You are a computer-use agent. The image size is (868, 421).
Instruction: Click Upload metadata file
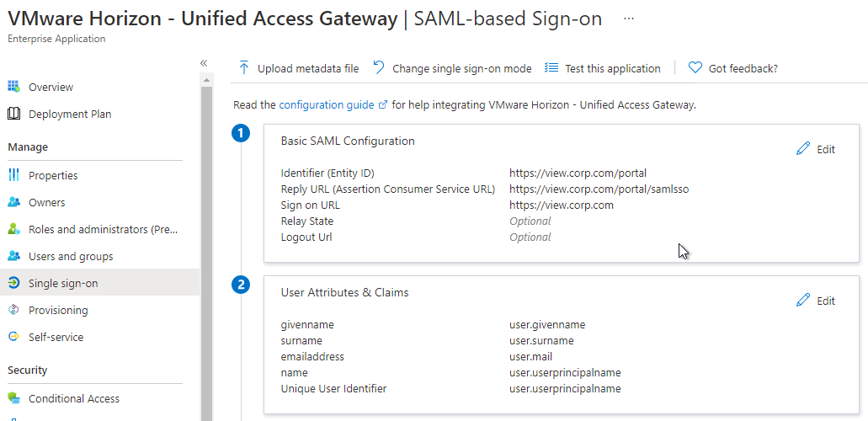point(298,68)
